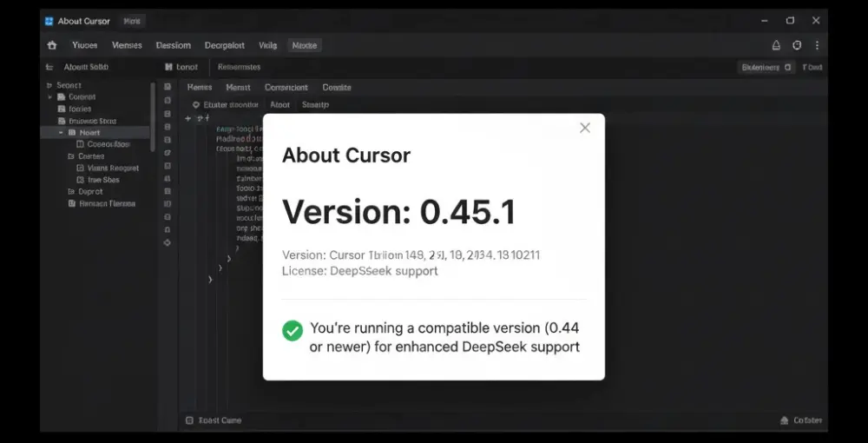Select the "Coartes" tree item
Screen dimensions: 868x443
(91, 156)
